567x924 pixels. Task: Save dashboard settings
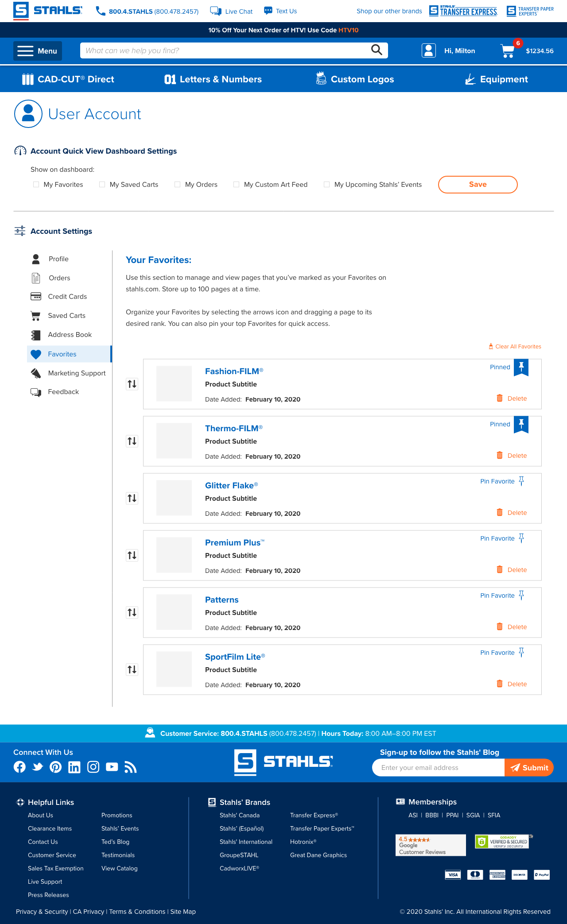[x=478, y=185]
